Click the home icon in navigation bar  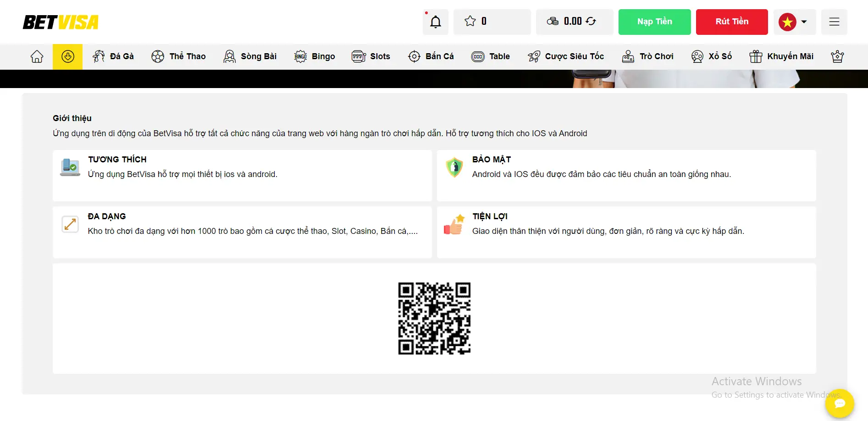pos(37,56)
